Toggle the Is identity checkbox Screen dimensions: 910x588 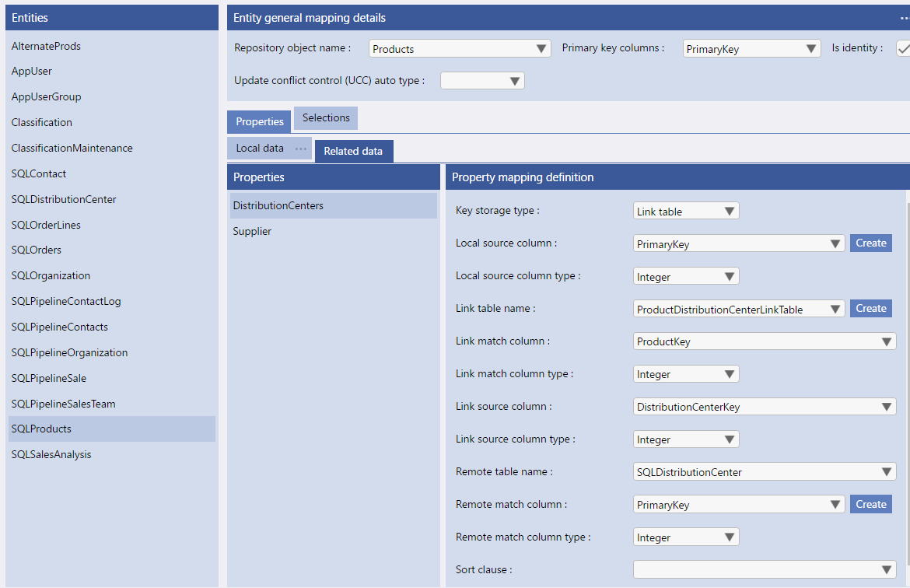[x=903, y=49]
